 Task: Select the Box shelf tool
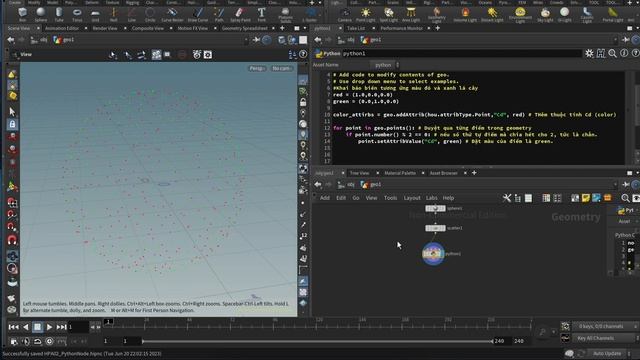click(22, 14)
